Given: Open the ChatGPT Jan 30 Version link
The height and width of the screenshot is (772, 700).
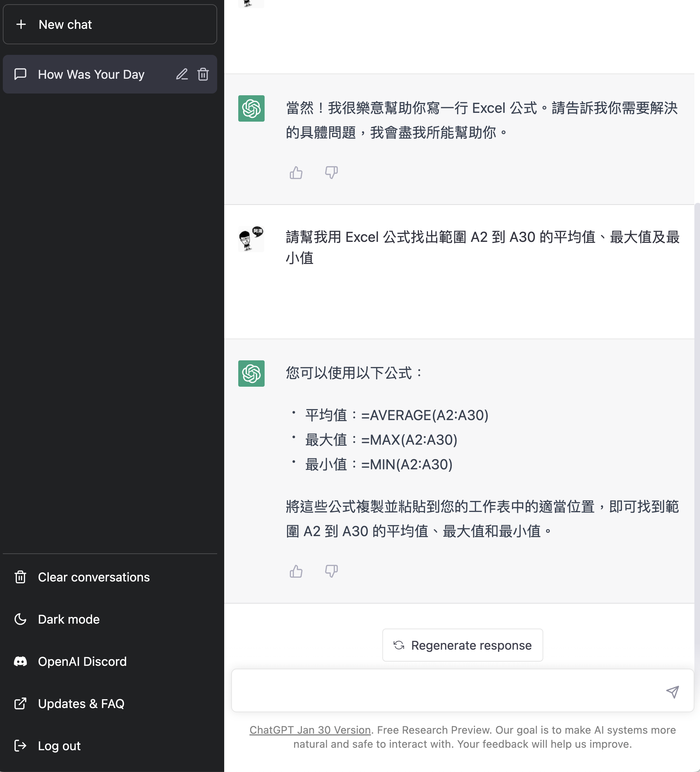Looking at the screenshot, I should click(x=310, y=730).
